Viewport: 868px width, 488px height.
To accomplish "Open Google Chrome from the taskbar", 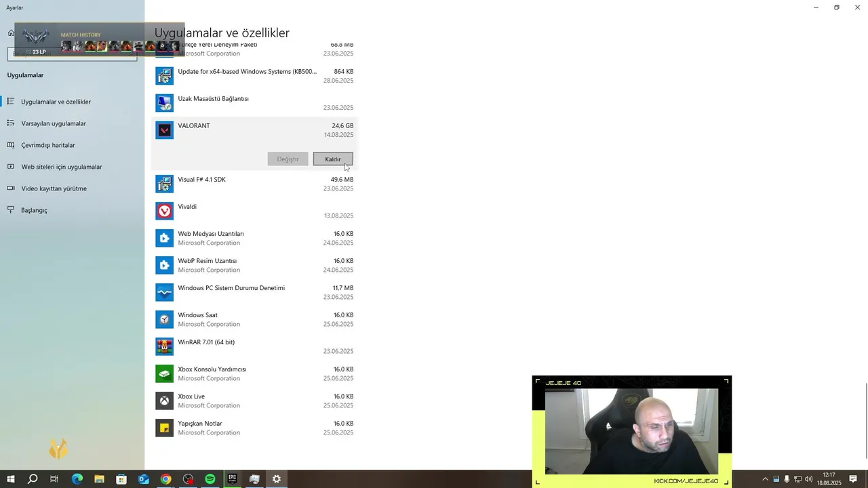I will [x=165, y=479].
